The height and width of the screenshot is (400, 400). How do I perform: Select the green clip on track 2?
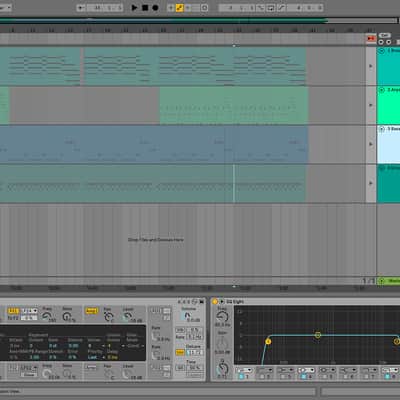click(x=234, y=105)
